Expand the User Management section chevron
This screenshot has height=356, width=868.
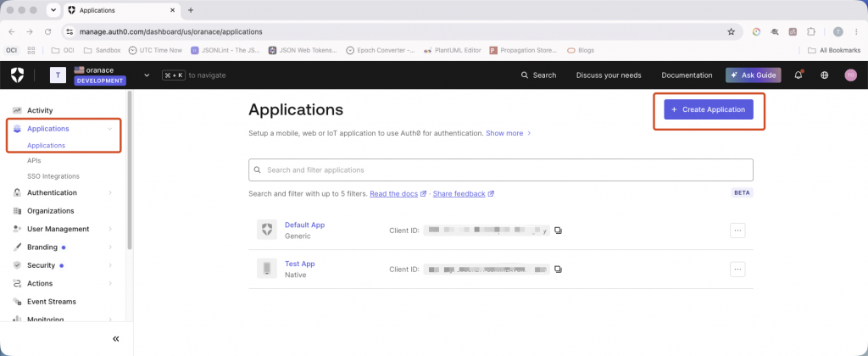coord(110,229)
